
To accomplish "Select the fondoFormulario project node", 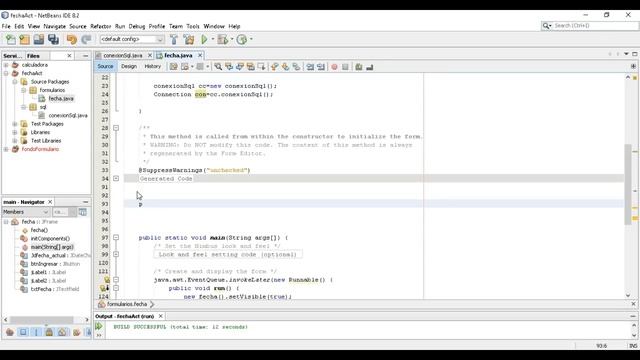I will (x=40, y=149).
